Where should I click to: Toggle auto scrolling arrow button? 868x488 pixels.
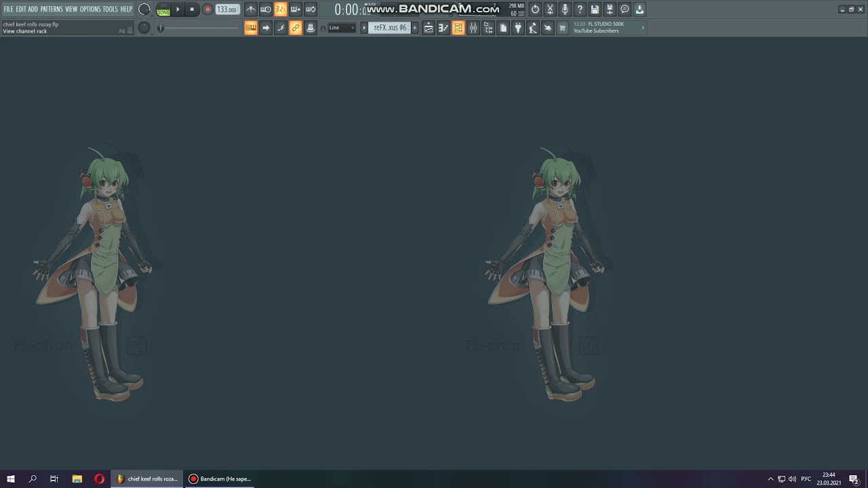coord(266,28)
